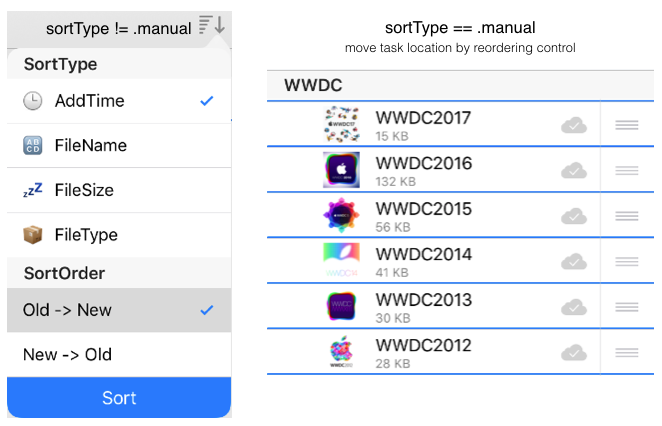Click the WWDC2015 file name
Screen dimensions: 662x426
coord(424,209)
